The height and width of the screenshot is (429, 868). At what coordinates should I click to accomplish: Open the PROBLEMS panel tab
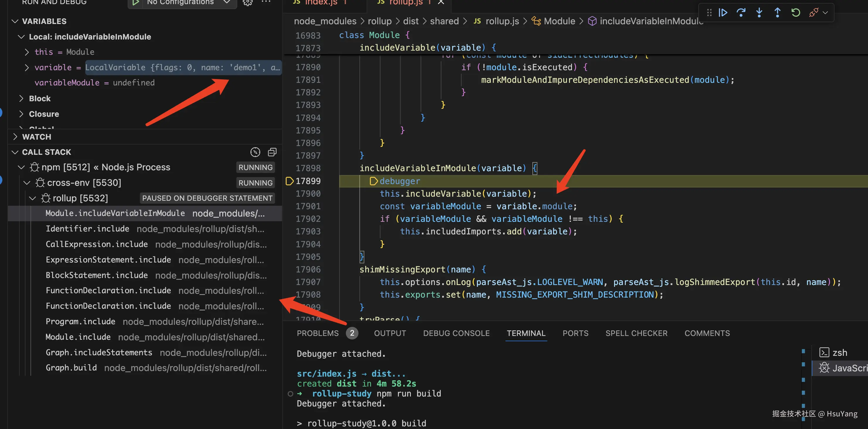[317, 333]
